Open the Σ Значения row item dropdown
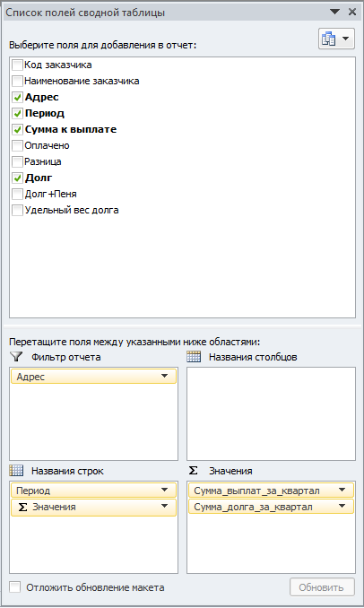 (x=164, y=507)
